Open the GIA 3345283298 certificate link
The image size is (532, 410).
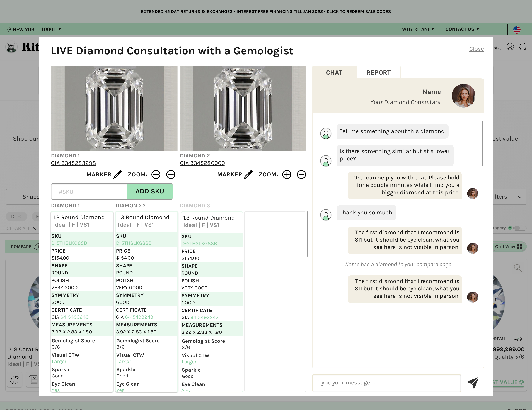[73, 163]
